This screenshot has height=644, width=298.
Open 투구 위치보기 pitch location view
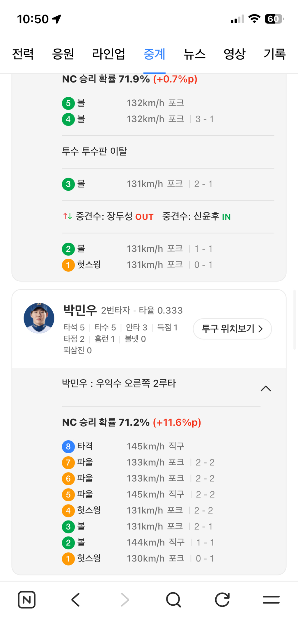232,329
